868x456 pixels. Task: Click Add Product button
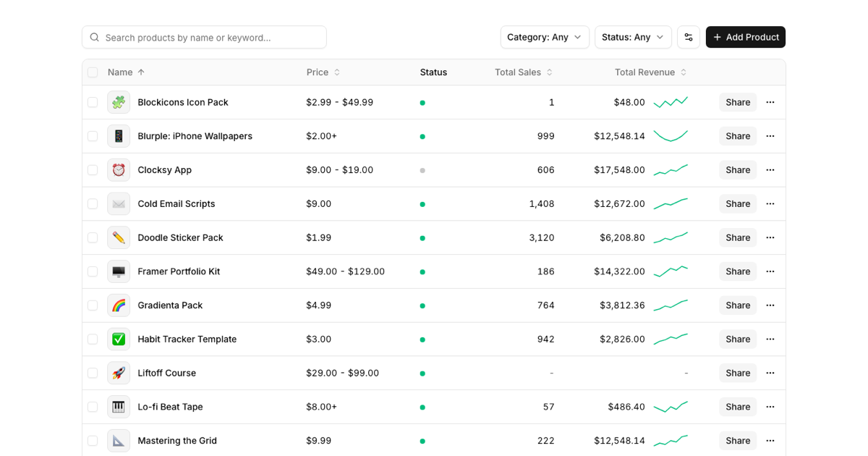746,37
